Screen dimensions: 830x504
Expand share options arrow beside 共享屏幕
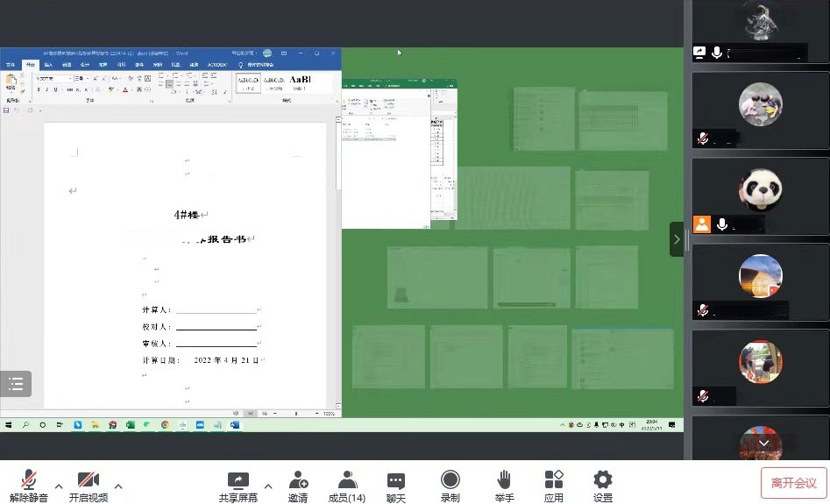[x=268, y=486]
